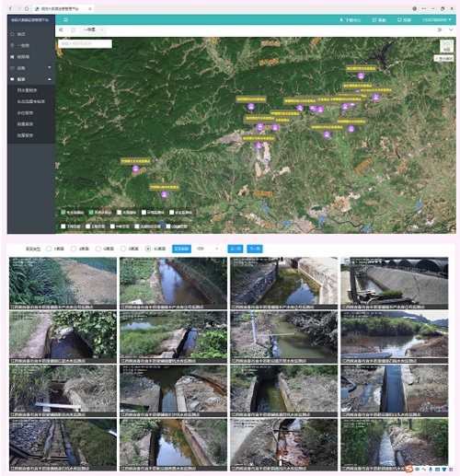Click the 下一页 next page button
Viewport: 460px width, 476px height.
pyautogui.click(x=255, y=249)
